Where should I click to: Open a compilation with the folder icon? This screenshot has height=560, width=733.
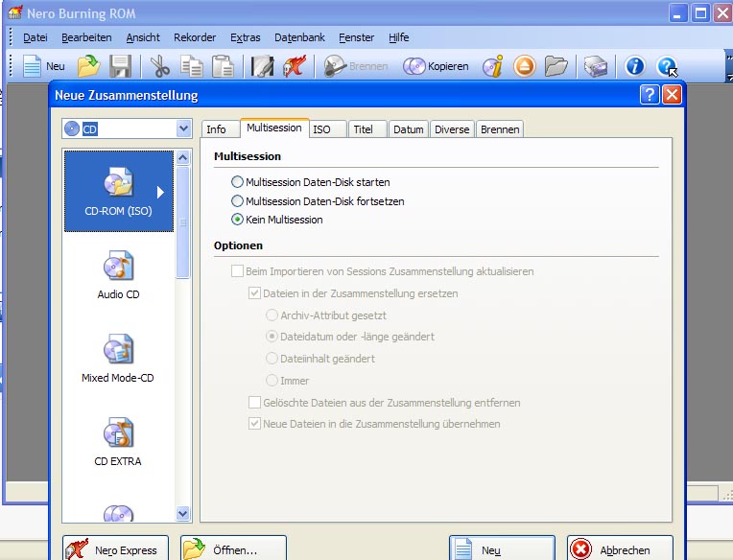click(x=88, y=66)
